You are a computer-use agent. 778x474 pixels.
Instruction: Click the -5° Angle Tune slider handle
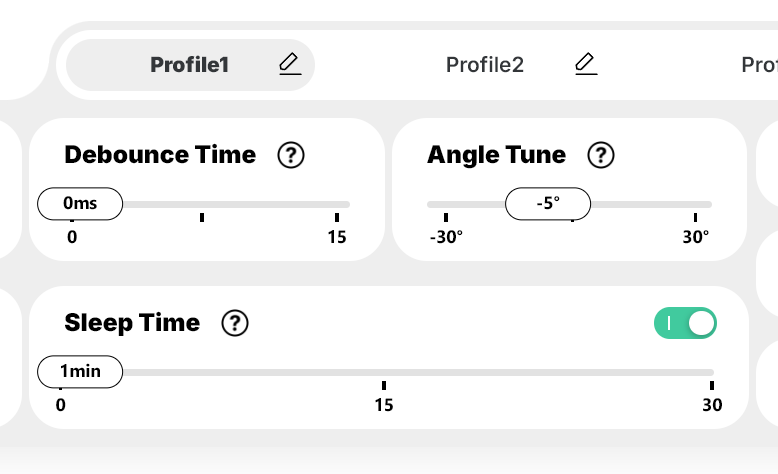point(548,204)
